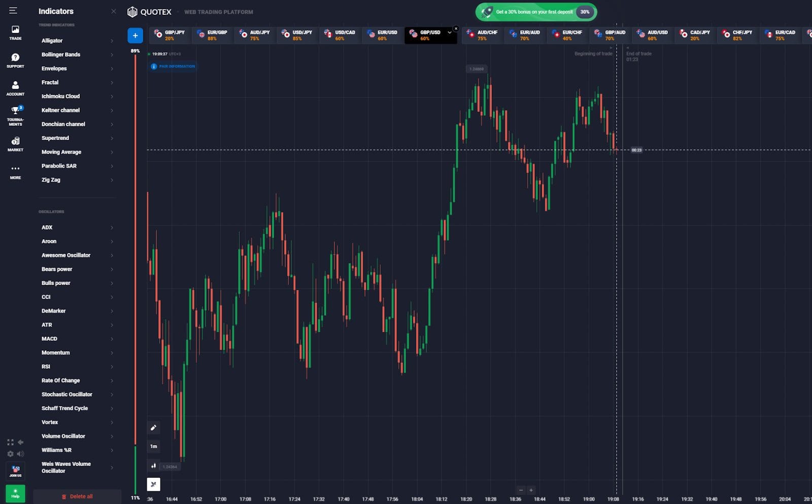Select the EUR/AUD asset tab
Image resolution: width=812 pixels, height=504 pixels.
pos(525,35)
